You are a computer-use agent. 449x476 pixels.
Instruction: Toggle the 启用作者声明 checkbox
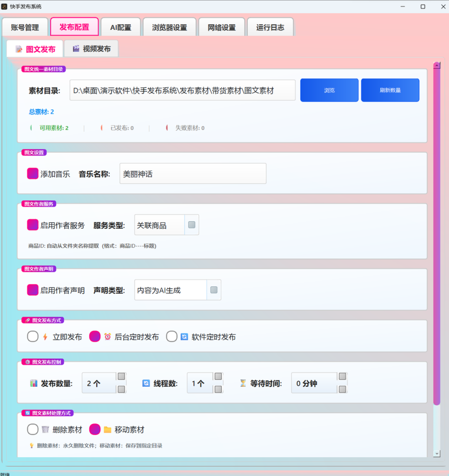[x=33, y=290]
